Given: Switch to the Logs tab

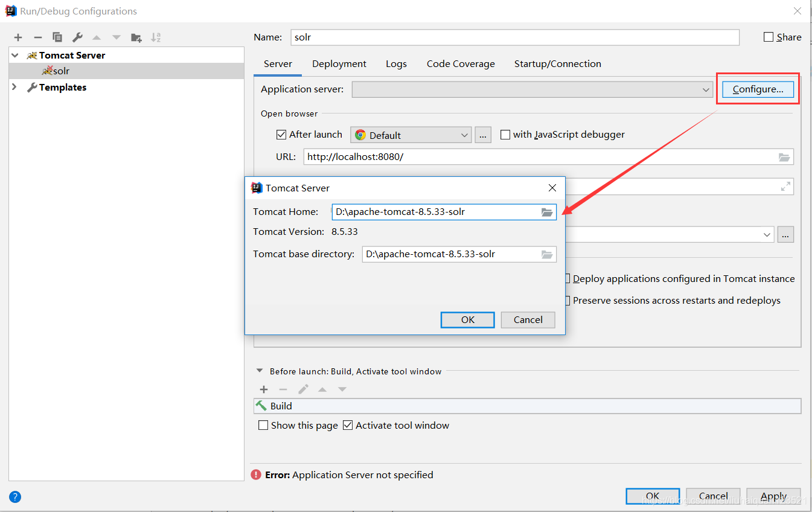Looking at the screenshot, I should coord(396,63).
